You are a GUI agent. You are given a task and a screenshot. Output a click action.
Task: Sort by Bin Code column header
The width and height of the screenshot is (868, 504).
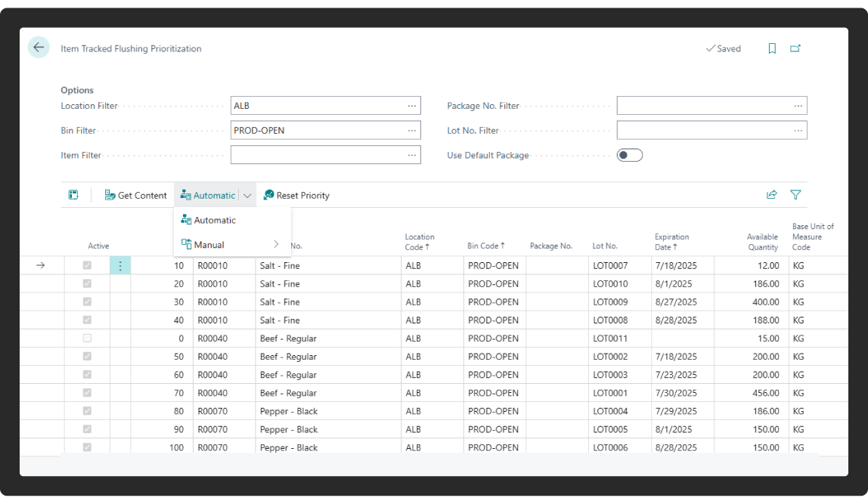[485, 246]
